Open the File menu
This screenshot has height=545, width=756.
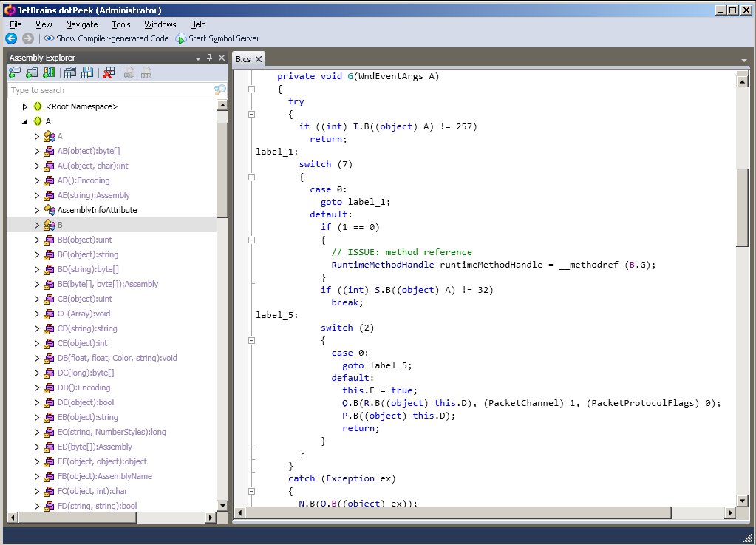pyautogui.click(x=16, y=24)
